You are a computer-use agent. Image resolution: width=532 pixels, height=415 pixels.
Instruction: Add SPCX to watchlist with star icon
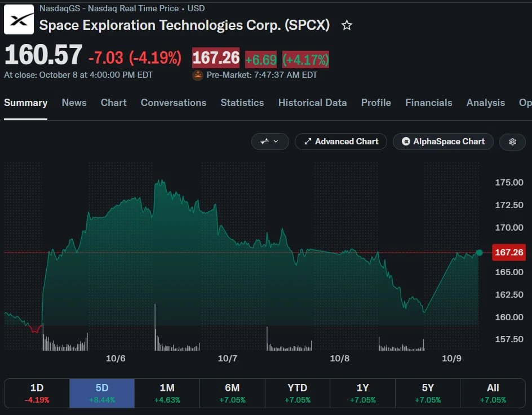pyautogui.click(x=347, y=25)
